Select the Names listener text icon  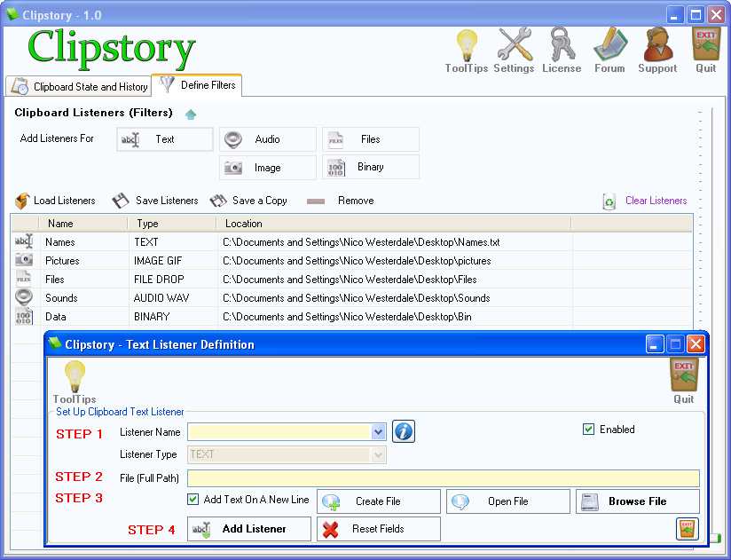pyautogui.click(x=24, y=241)
